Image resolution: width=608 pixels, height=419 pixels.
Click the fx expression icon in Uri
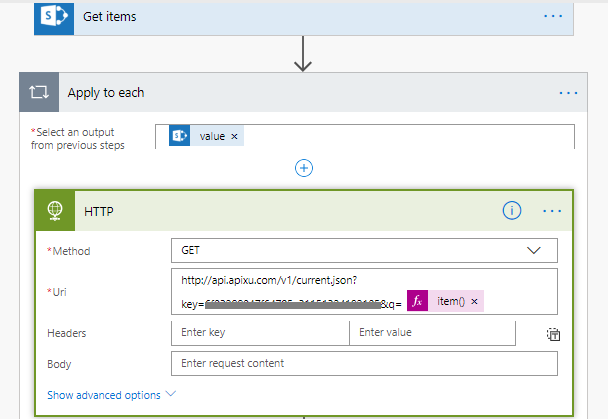click(x=417, y=301)
